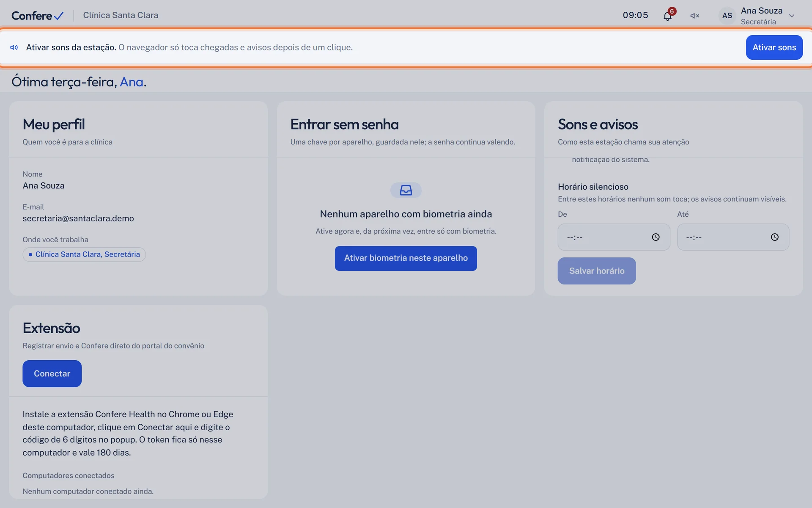Click the Salvar horário button
Screen dimensions: 812x508
point(596,271)
